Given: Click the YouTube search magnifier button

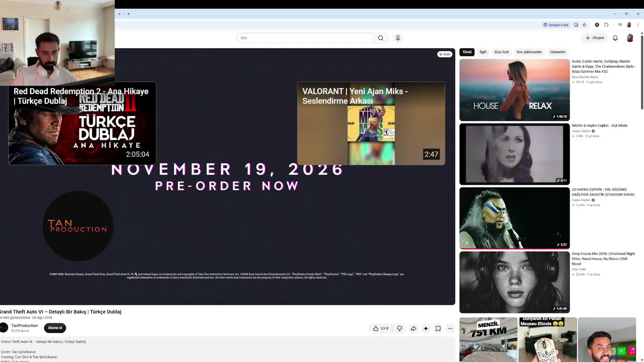Looking at the screenshot, I should click(380, 38).
